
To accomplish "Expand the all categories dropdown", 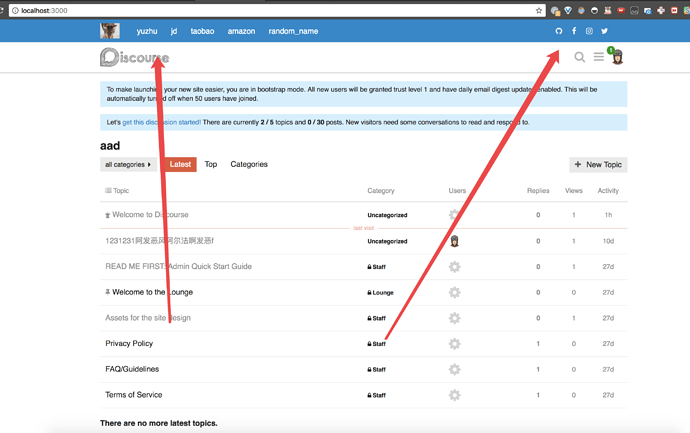I will click(128, 165).
